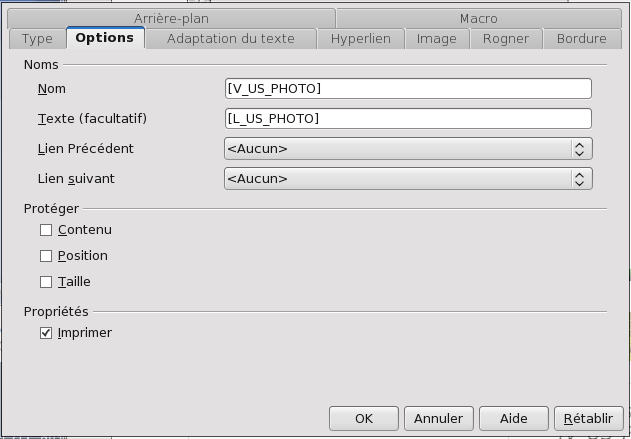Viewport: 631px width, 439px height.
Task: Open help with the Aide button
Action: point(513,418)
